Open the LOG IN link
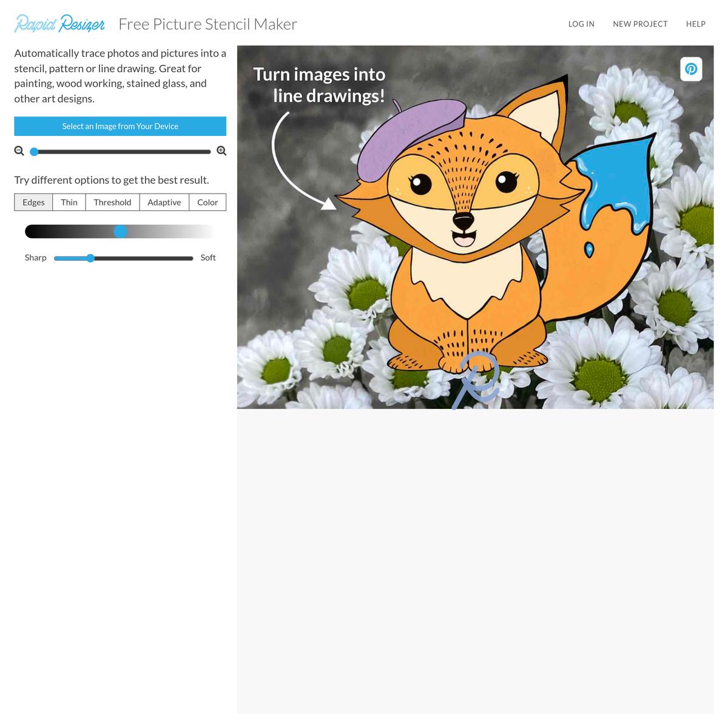This screenshot has height=728, width=728. pyautogui.click(x=581, y=24)
